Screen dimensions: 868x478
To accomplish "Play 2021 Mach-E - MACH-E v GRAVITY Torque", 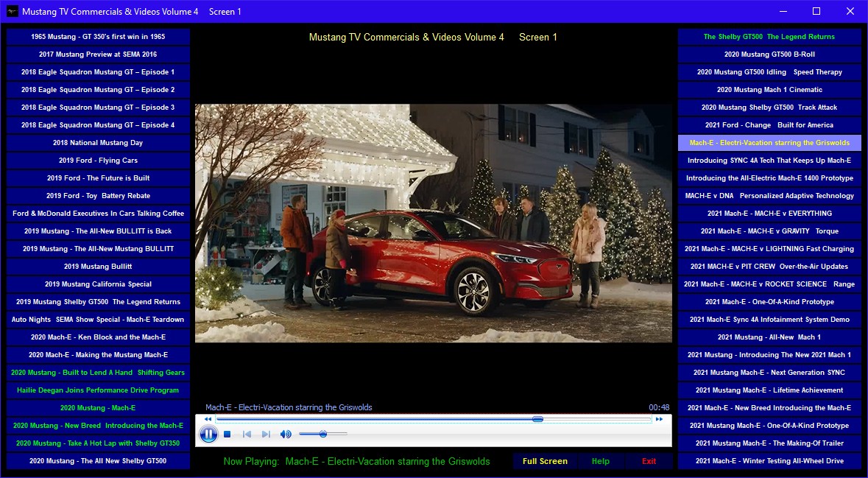I will (769, 231).
